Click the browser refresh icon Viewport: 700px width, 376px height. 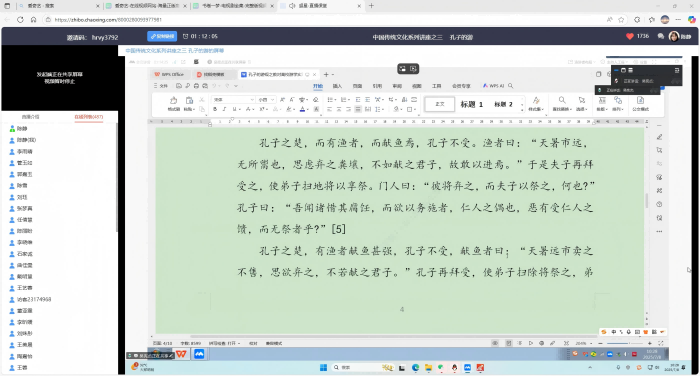click(x=20, y=20)
